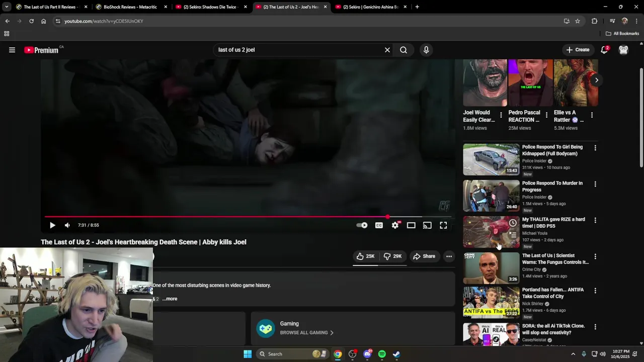The height and width of the screenshot is (362, 644).
Task: Open Police Respond To Murder In Progress thumbnail
Action: tap(491, 196)
